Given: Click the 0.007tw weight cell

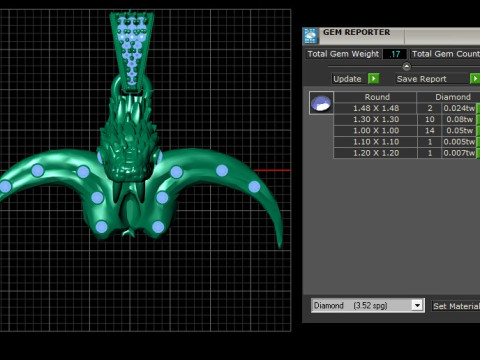Looking at the screenshot, I should (459, 153).
